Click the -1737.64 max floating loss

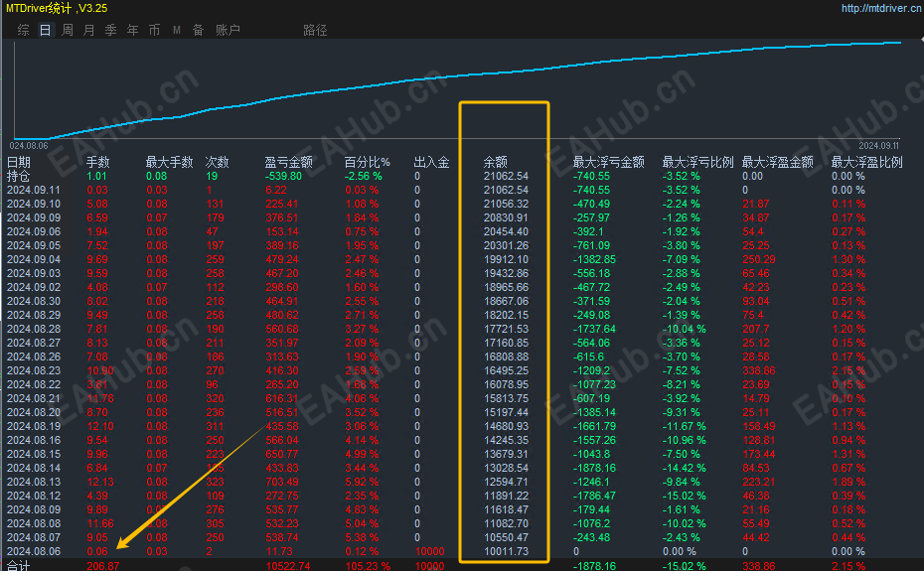pos(594,329)
